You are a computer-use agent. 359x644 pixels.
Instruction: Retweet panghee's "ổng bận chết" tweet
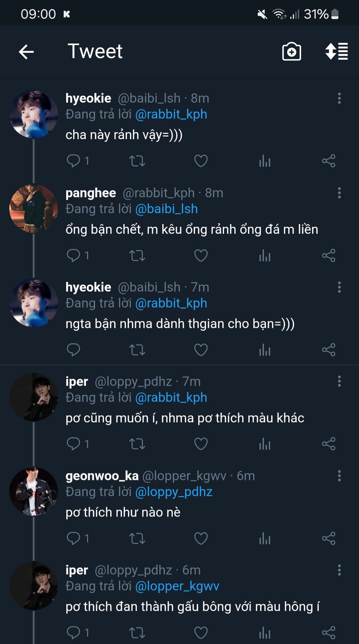pyautogui.click(x=137, y=256)
